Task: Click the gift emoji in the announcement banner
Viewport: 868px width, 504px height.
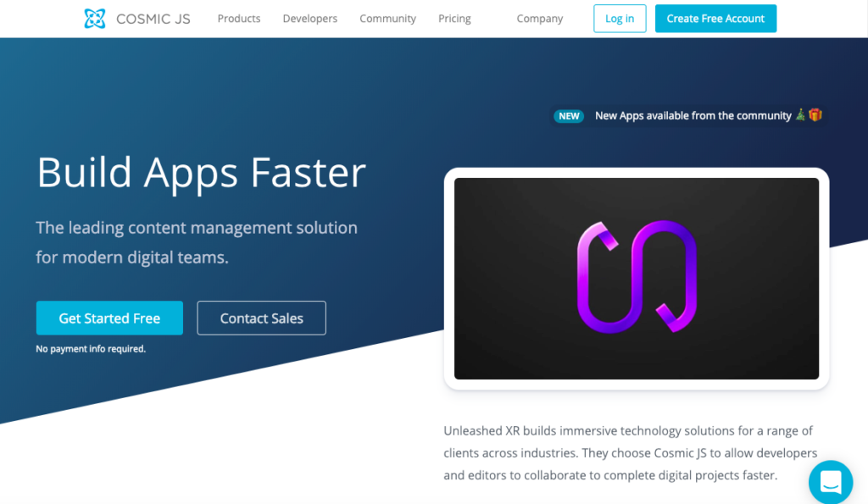Action: point(814,115)
